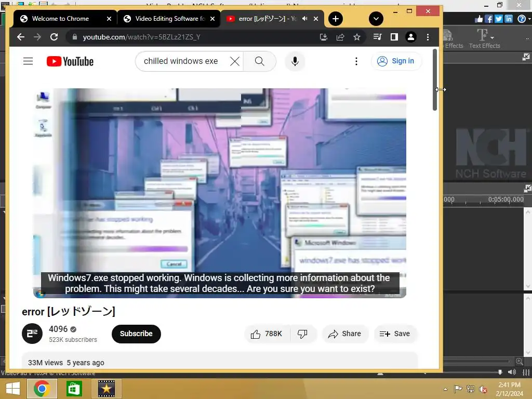This screenshot has height=399, width=532.
Task: Expand the Chrome tab search dropdown
Action: tap(376, 19)
